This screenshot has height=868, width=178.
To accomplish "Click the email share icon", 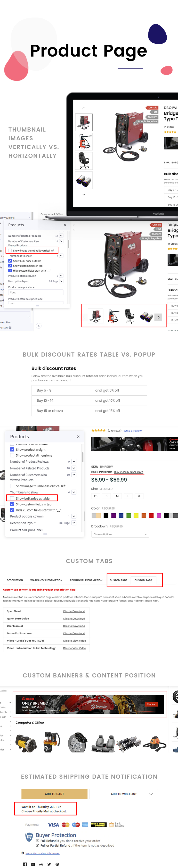I will (x=33, y=864).
